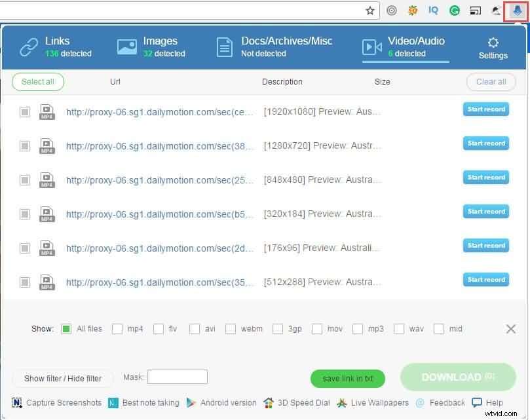The image size is (530, 420).
Task: Select the checkbox on the 1920x1080 video row
Action: point(24,111)
